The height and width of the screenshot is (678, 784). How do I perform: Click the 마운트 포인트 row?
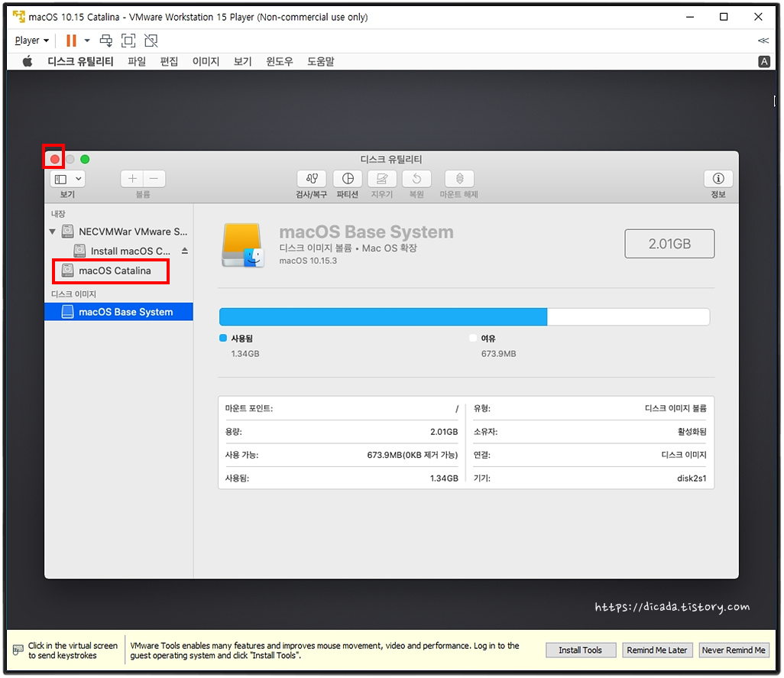[x=342, y=408]
